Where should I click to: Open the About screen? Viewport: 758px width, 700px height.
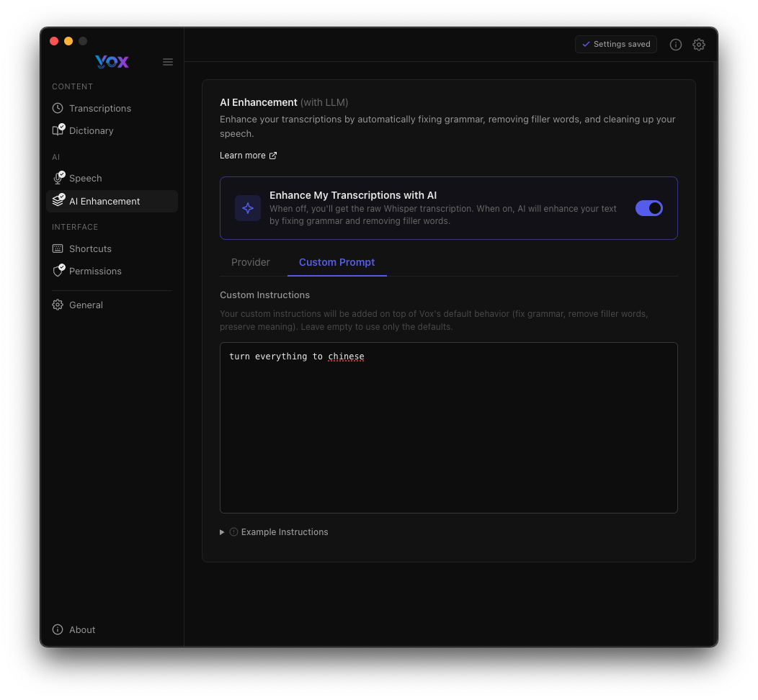coord(73,629)
